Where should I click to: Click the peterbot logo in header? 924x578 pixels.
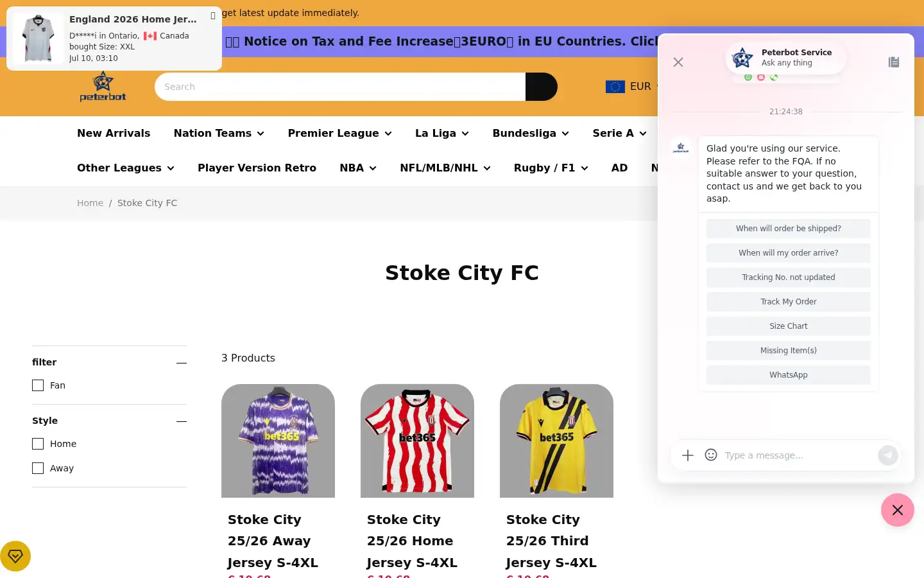(103, 87)
